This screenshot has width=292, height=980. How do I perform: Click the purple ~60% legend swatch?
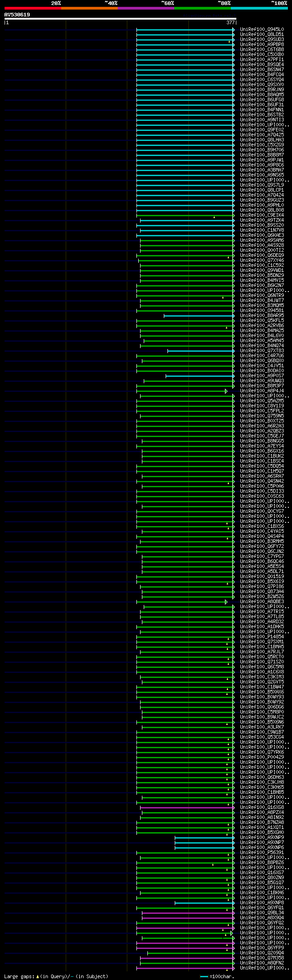pos(146,8)
